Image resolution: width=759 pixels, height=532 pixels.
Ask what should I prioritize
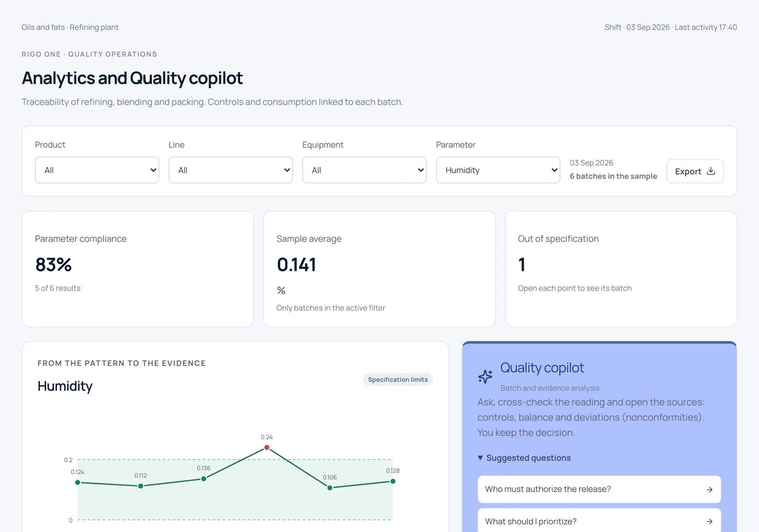[599, 521]
